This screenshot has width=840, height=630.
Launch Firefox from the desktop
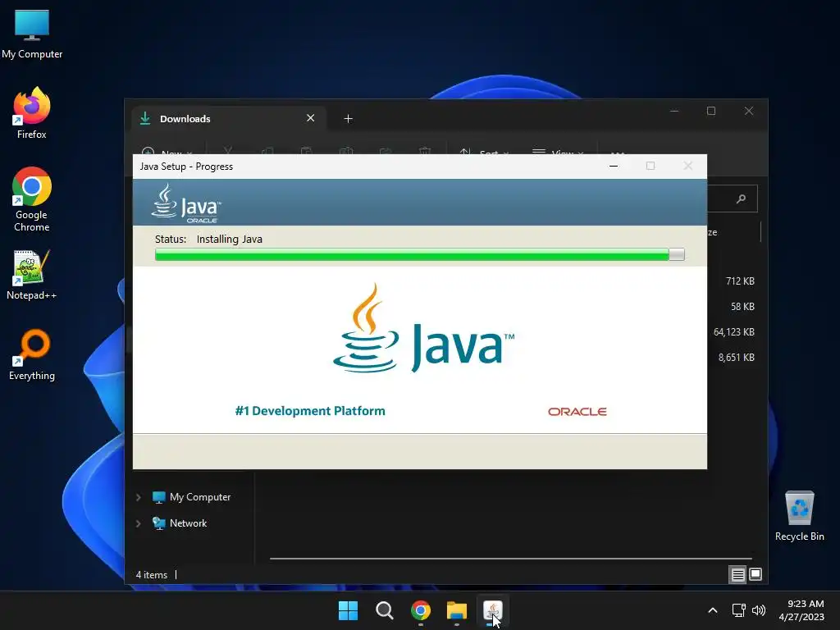pos(32,113)
